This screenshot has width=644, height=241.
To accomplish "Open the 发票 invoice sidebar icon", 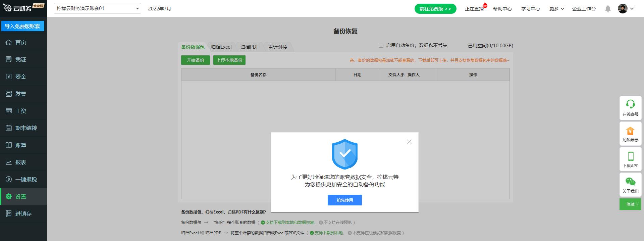I will pos(9,94).
